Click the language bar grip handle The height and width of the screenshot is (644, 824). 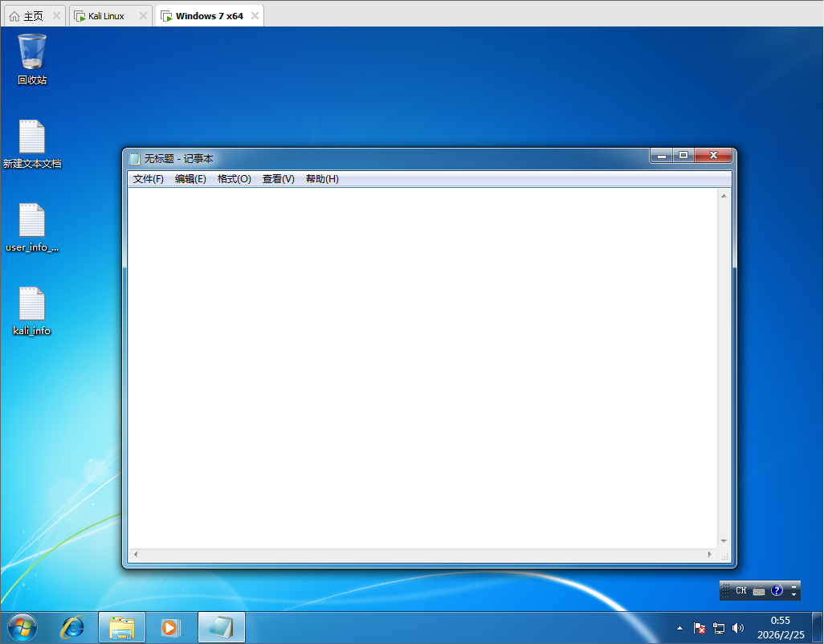tap(725, 590)
